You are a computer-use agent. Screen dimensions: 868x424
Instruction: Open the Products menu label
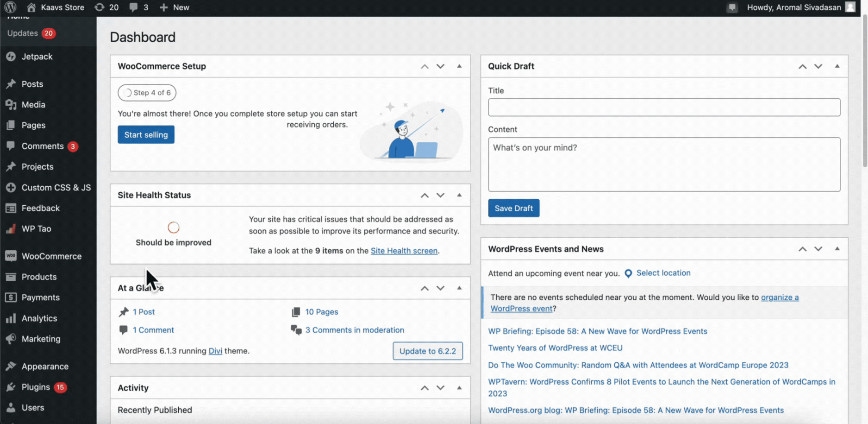tap(39, 277)
